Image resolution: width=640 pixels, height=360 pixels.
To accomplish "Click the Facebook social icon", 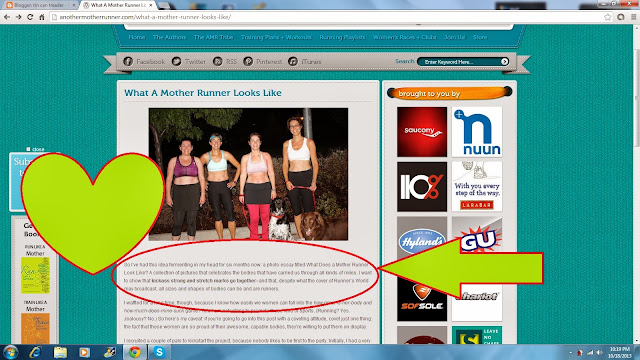I will pos(128,61).
